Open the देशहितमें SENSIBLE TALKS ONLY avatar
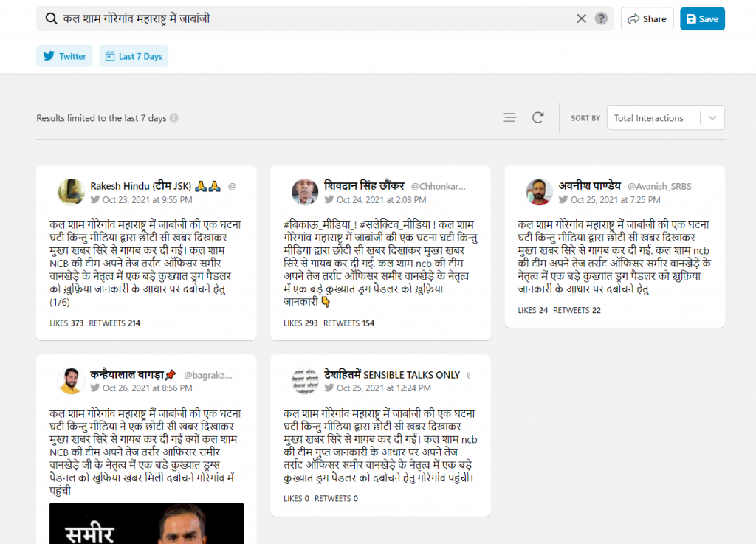 pyautogui.click(x=305, y=381)
